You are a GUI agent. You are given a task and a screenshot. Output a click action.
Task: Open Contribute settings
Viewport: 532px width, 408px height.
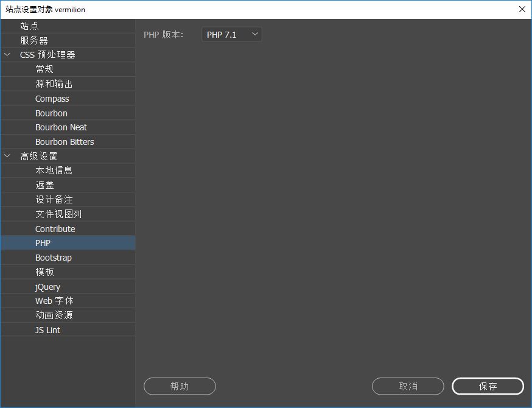tap(68, 229)
